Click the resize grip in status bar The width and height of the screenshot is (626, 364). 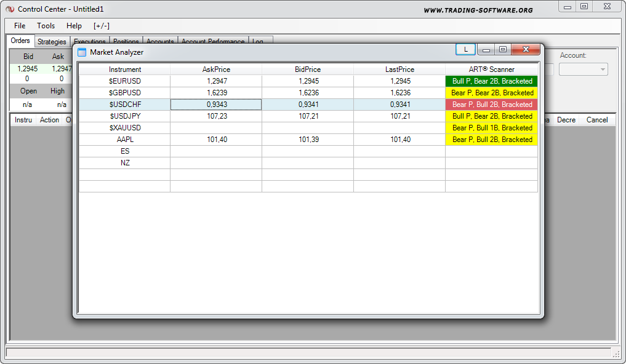616,354
